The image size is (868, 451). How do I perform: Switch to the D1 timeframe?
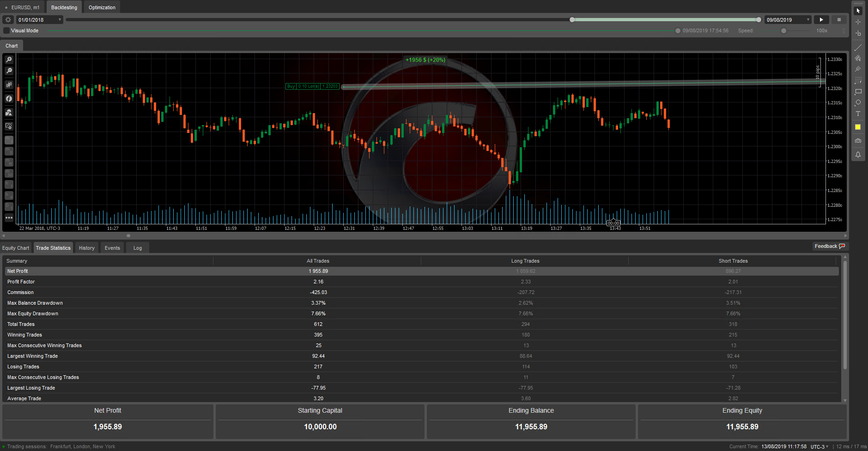(x=9, y=206)
